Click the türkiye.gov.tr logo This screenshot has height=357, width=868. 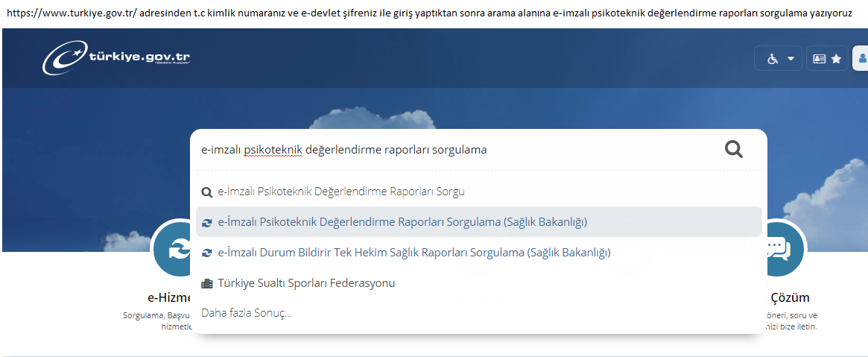pos(117,58)
